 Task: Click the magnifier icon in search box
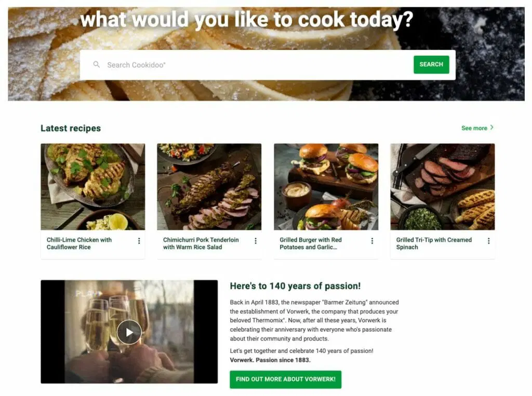[96, 64]
